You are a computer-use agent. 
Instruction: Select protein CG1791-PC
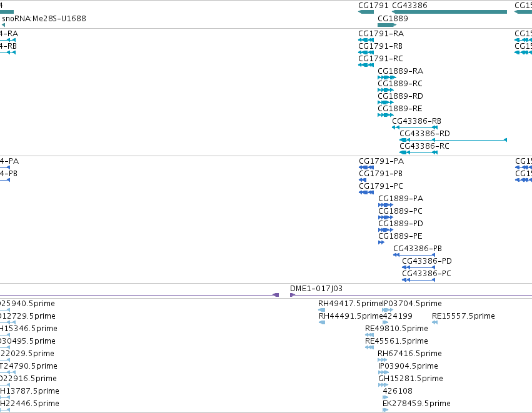click(x=381, y=186)
